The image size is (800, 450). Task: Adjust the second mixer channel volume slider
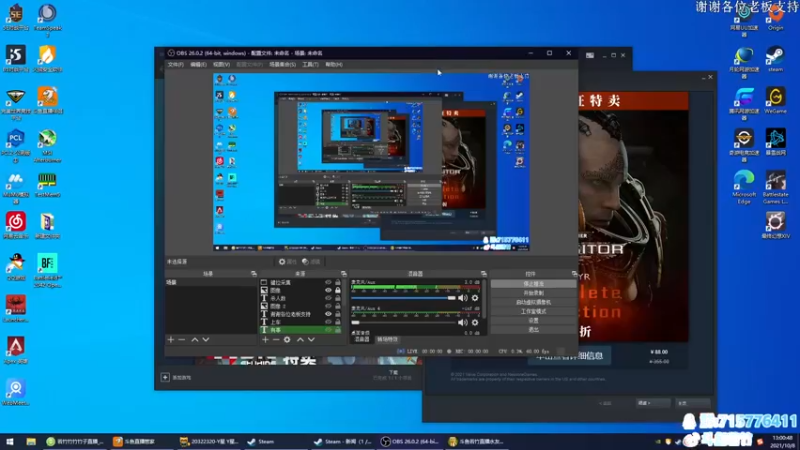point(403,322)
